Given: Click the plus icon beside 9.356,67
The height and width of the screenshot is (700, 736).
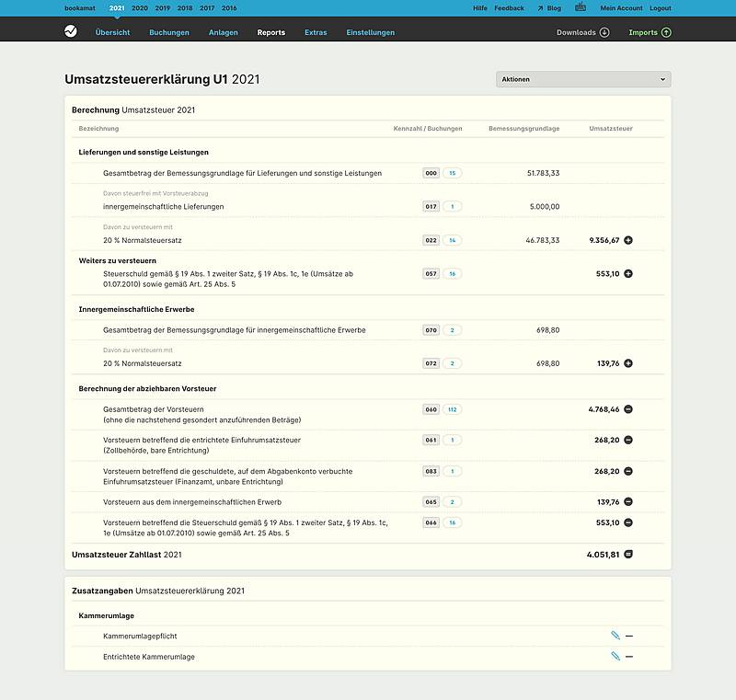Looking at the screenshot, I should [x=628, y=240].
